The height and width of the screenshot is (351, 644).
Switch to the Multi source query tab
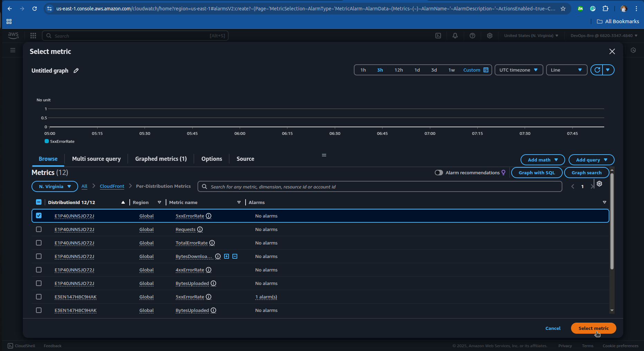click(96, 159)
